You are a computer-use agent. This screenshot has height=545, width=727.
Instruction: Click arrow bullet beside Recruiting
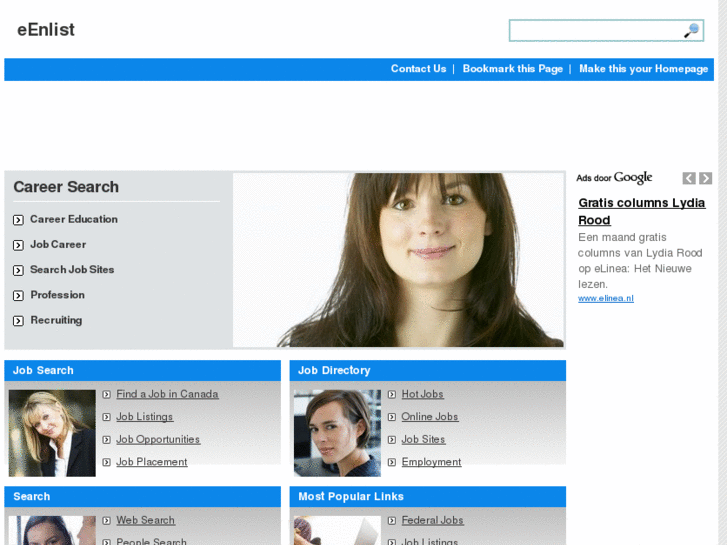(18, 321)
